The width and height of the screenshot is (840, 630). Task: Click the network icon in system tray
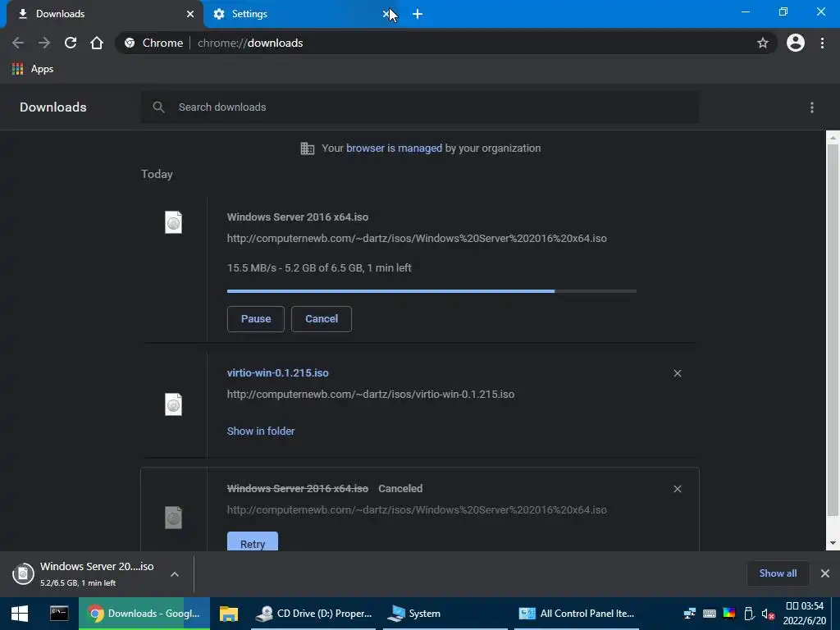[x=689, y=614]
